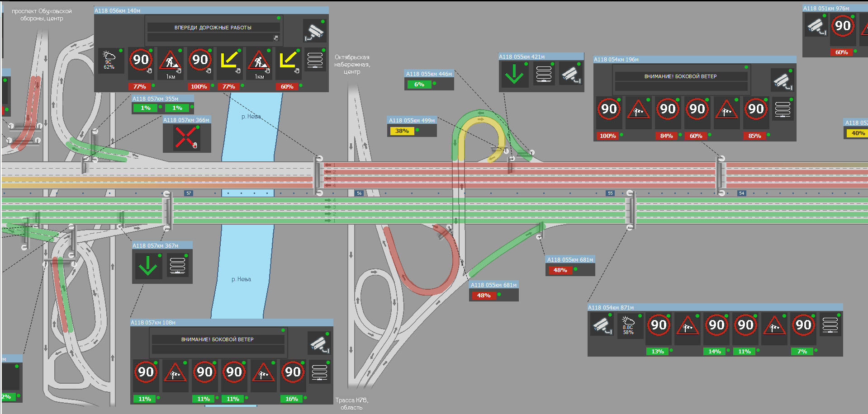The height and width of the screenshot is (414, 868).
Task: Click the stacked-lines icon at A118 057км 367м
Action: click(177, 266)
